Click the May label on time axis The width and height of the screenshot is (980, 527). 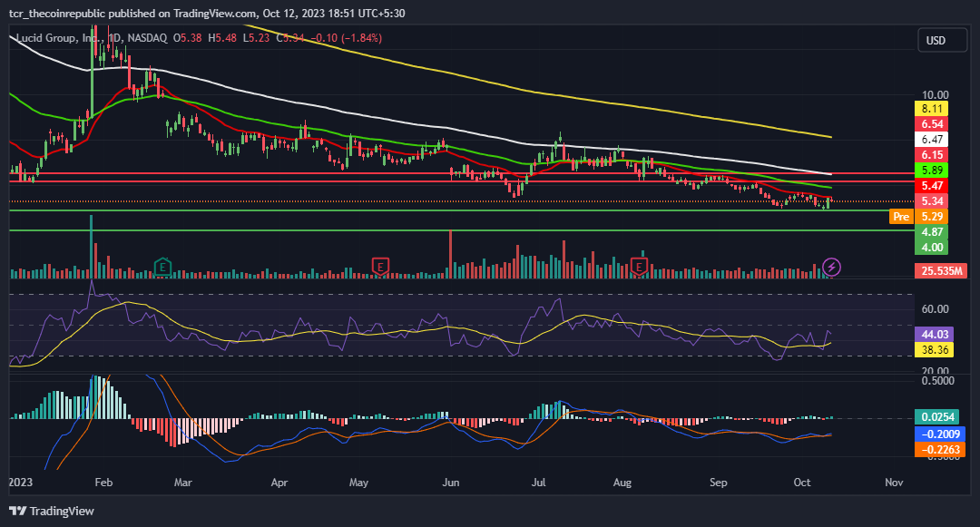tap(358, 482)
